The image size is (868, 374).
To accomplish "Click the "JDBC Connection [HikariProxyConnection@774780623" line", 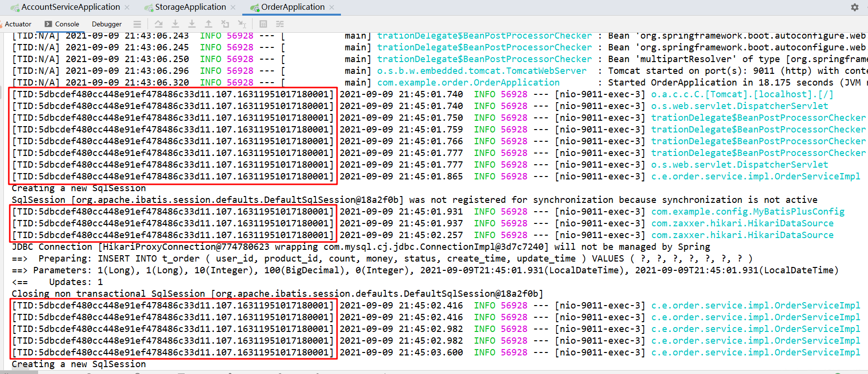I will [361, 247].
